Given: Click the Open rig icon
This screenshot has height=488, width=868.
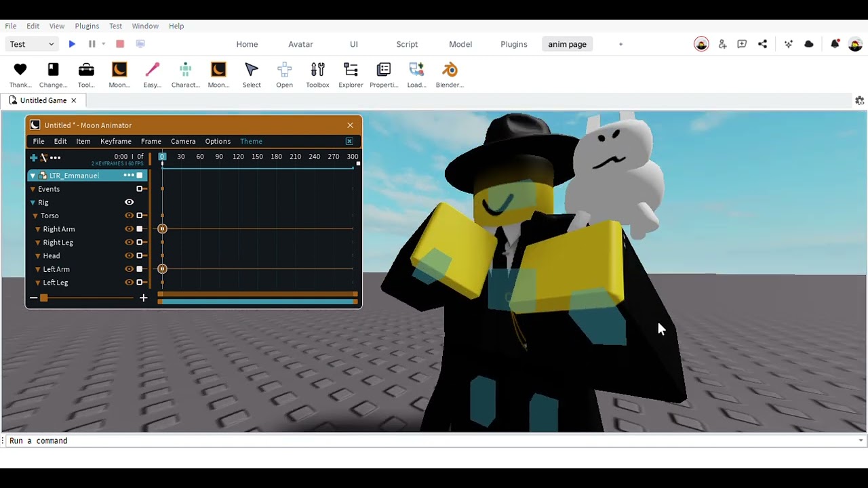Looking at the screenshot, I should point(284,70).
